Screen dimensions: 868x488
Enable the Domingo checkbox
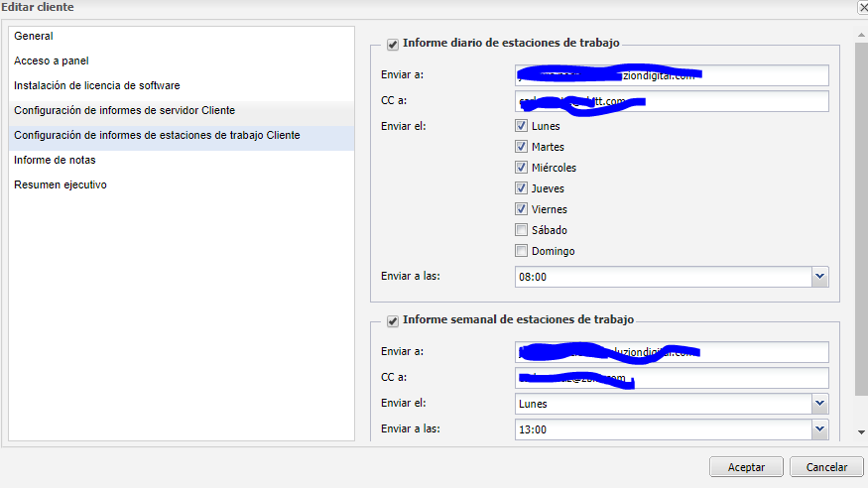[x=521, y=251]
